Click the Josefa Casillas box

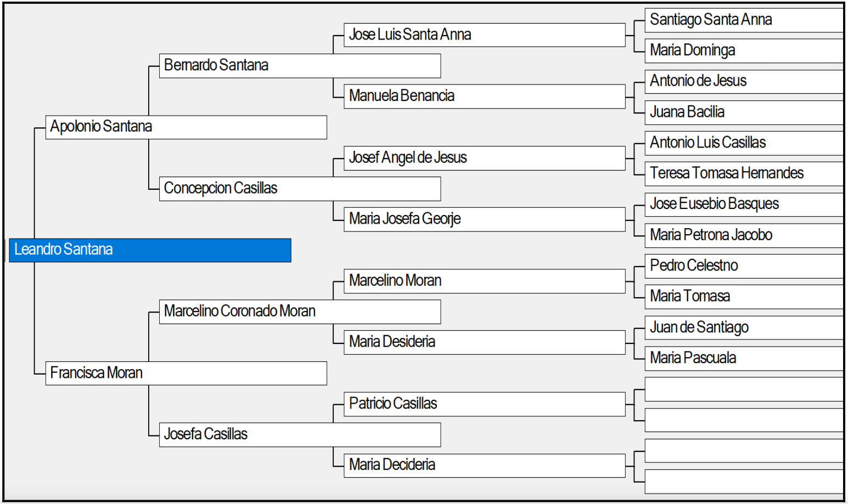(x=300, y=434)
